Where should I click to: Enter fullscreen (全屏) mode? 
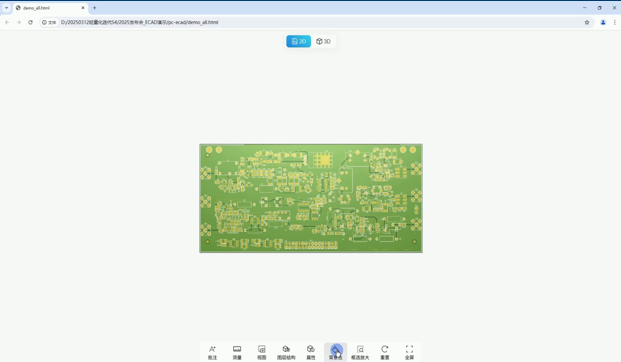pos(409,352)
